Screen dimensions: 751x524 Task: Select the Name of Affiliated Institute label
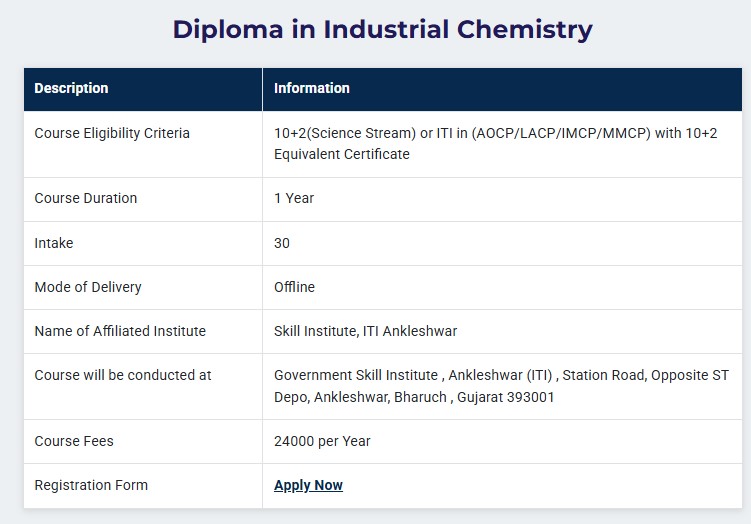[x=120, y=331]
